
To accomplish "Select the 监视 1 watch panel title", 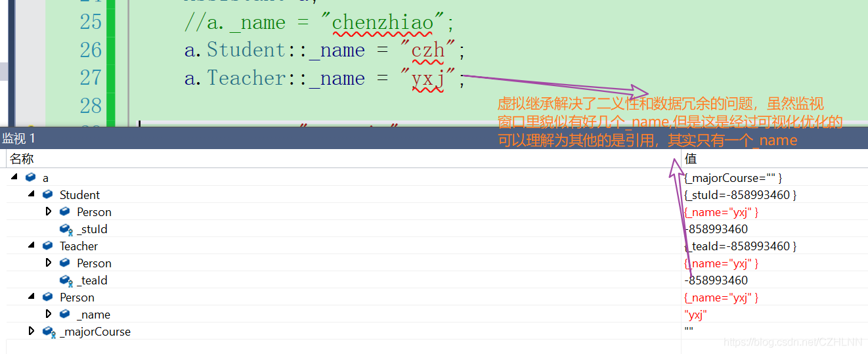I will pos(19,138).
